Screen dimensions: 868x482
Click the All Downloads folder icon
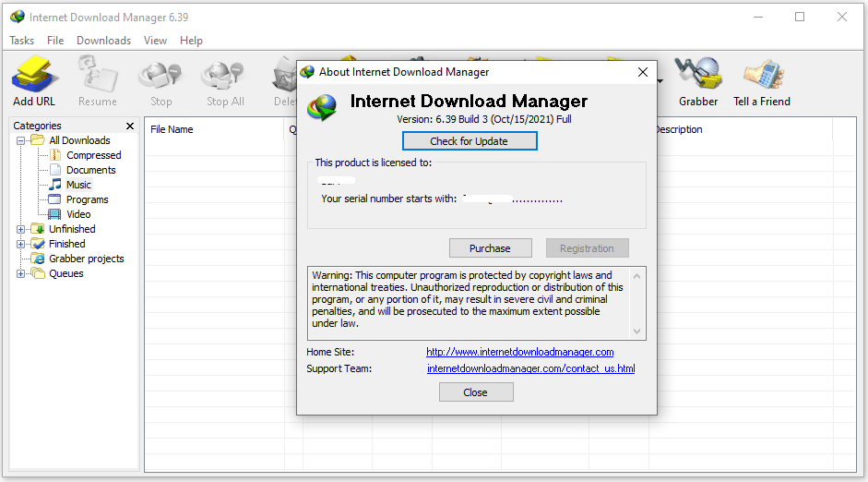tap(38, 140)
